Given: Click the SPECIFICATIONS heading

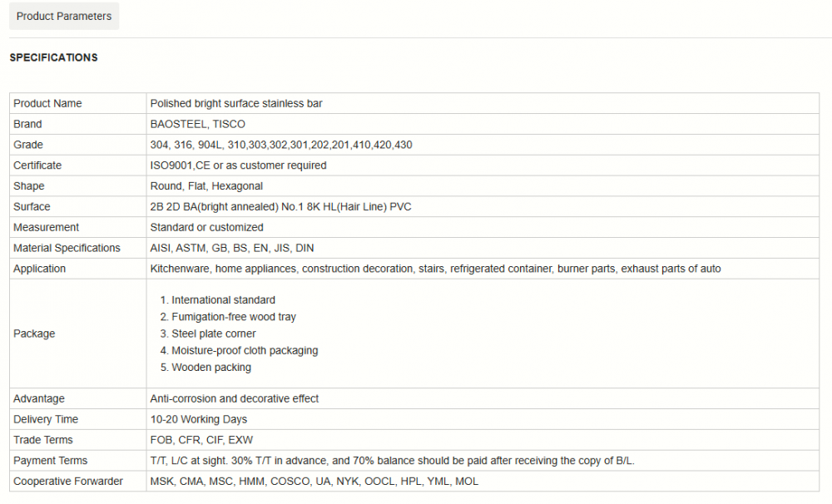Looking at the screenshot, I should point(53,57).
